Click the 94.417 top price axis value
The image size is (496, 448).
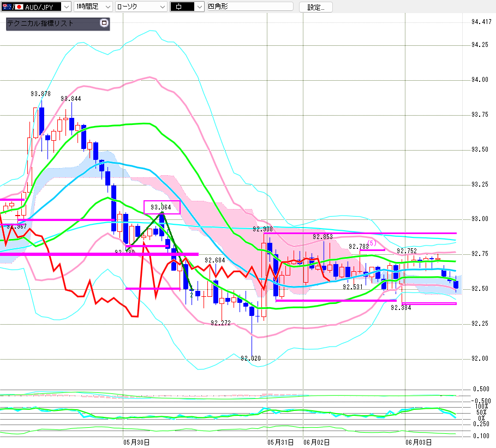[x=481, y=21]
